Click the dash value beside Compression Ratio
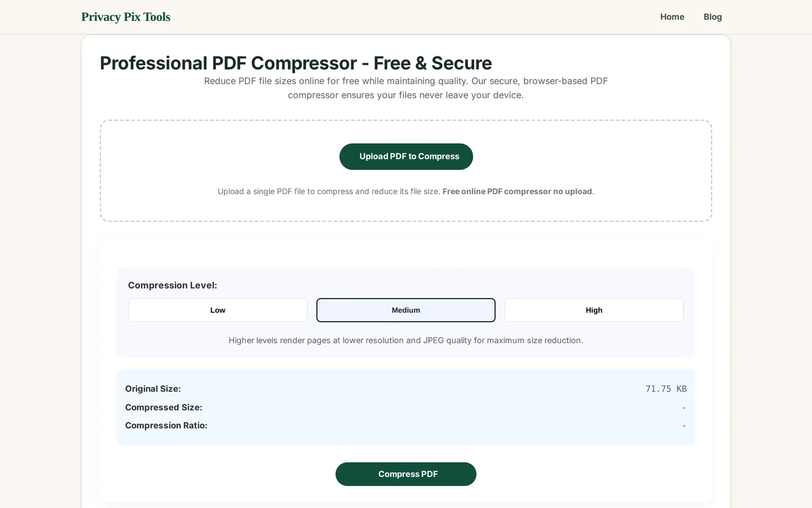This screenshot has width=812, height=508. click(x=684, y=425)
